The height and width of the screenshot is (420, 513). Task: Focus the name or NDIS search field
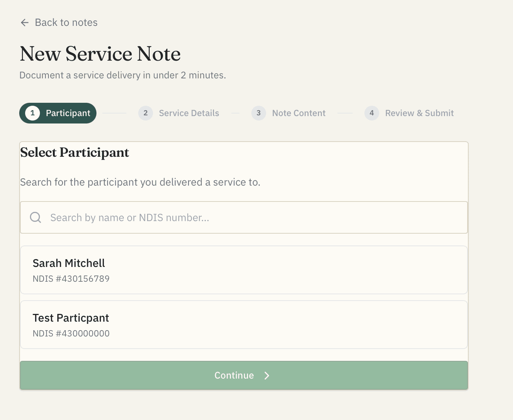[x=244, y=217]
